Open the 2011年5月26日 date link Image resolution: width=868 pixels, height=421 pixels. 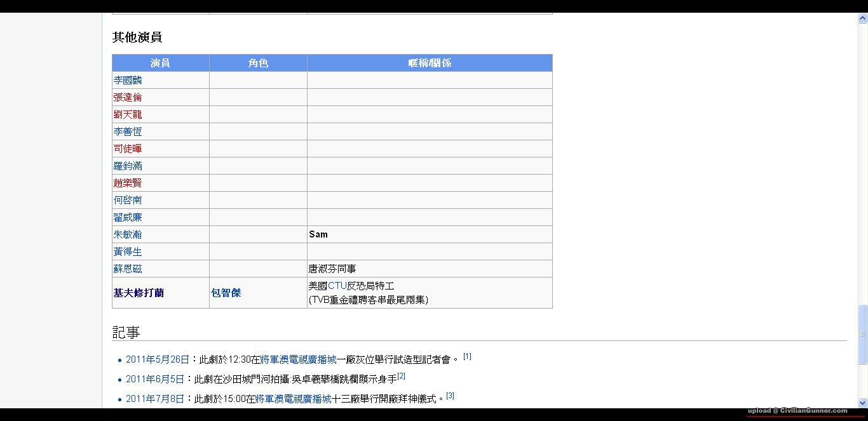158,359
